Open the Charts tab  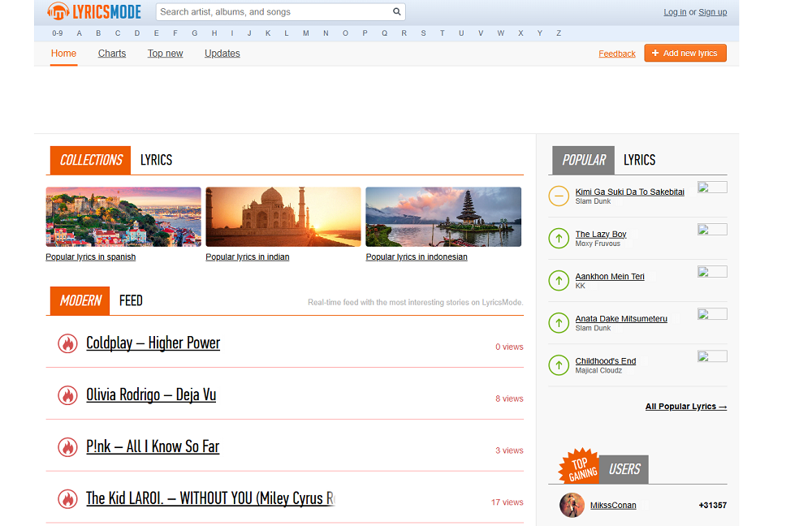pyautogui.click(x=112, y=54)
